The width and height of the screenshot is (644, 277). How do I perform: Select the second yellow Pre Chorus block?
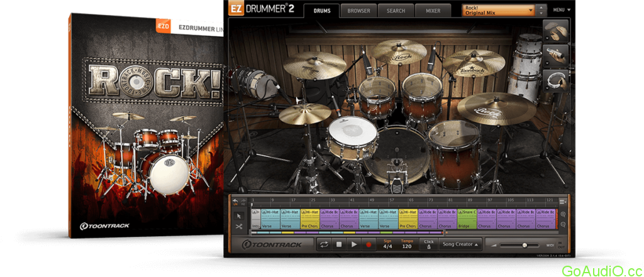click(x=408, y=219)
